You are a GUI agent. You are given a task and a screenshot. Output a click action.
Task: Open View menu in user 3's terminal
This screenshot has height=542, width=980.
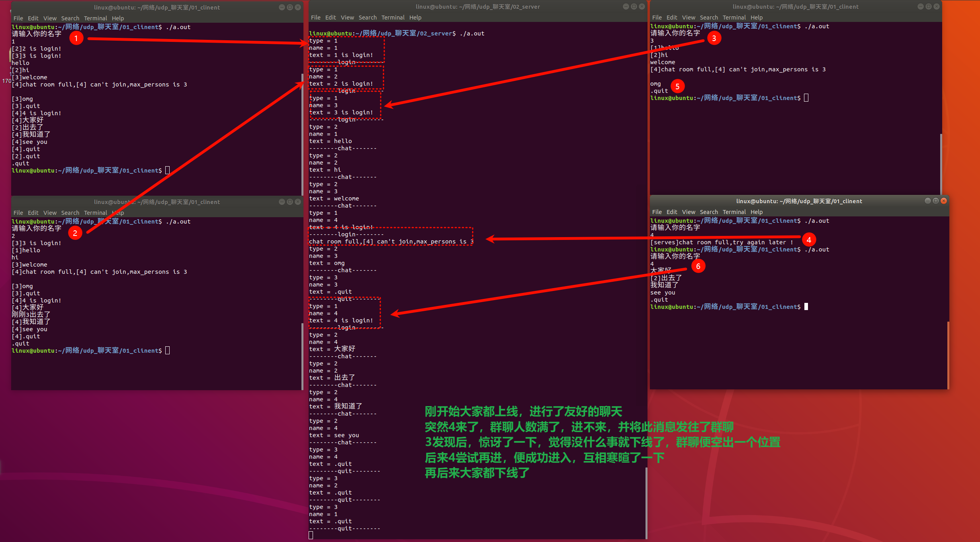pos(688,18)
